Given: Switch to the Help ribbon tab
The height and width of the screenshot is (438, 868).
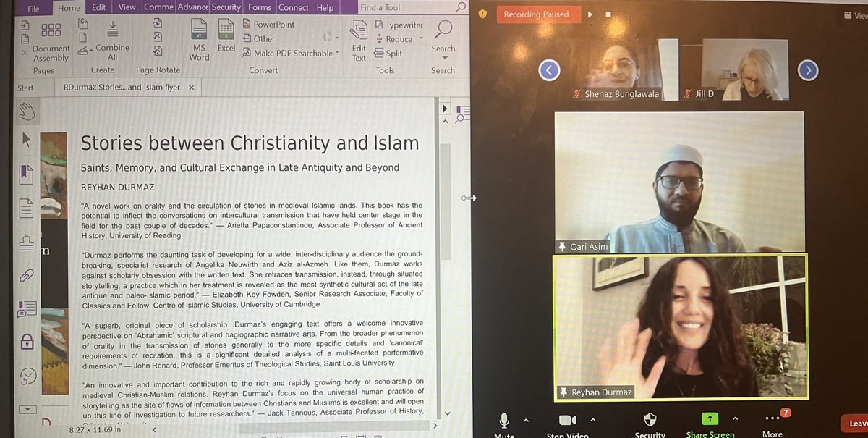Looking at the screenshot, I should coord(325,7).
